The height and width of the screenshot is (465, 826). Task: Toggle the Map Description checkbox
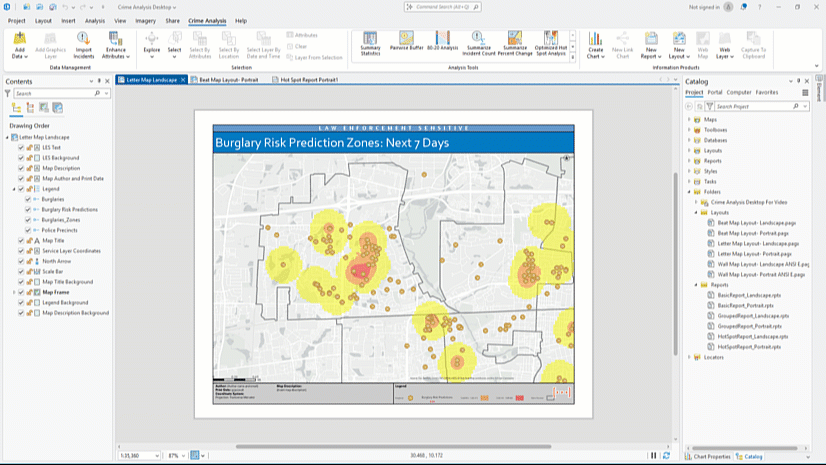pos(21,169)
